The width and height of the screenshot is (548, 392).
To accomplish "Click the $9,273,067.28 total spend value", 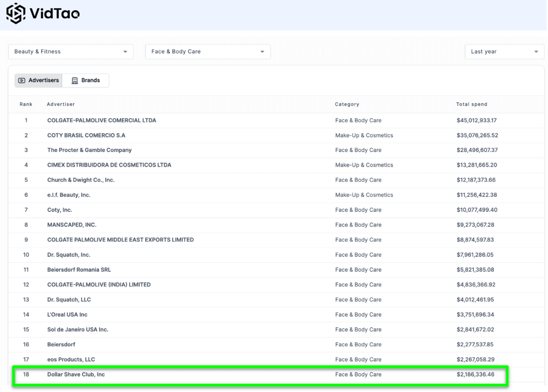I will (x=475, y=225).
